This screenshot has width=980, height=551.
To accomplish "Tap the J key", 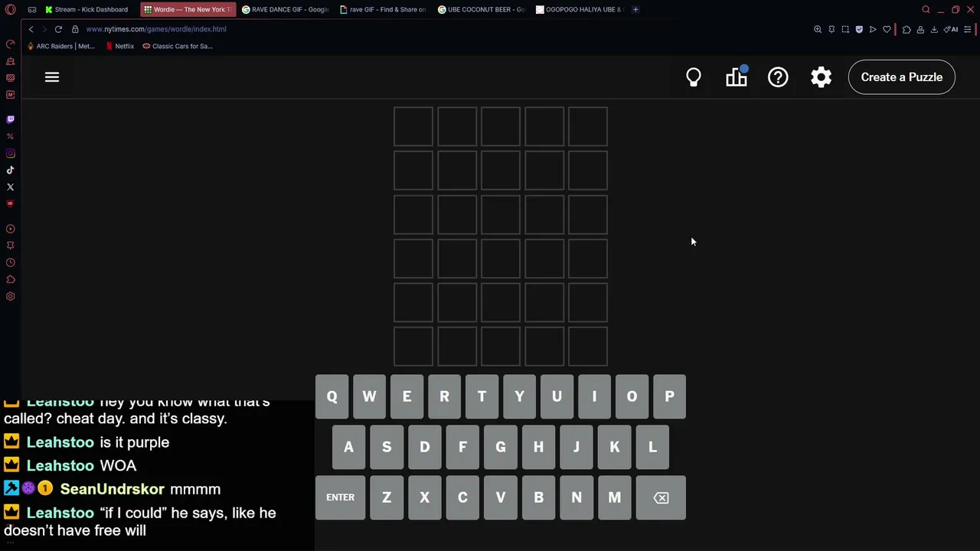I will pyautogui.click(x=577, y=447).
